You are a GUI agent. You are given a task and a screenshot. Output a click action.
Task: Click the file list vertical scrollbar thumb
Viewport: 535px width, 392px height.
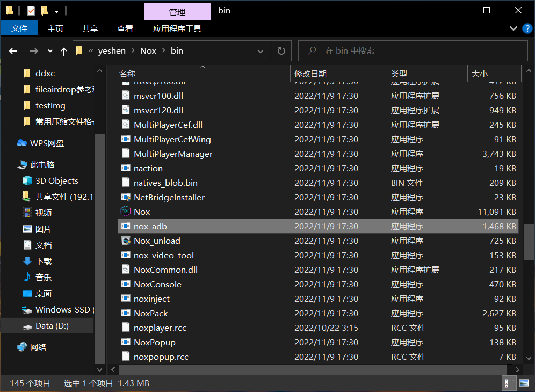pos(529,242)
